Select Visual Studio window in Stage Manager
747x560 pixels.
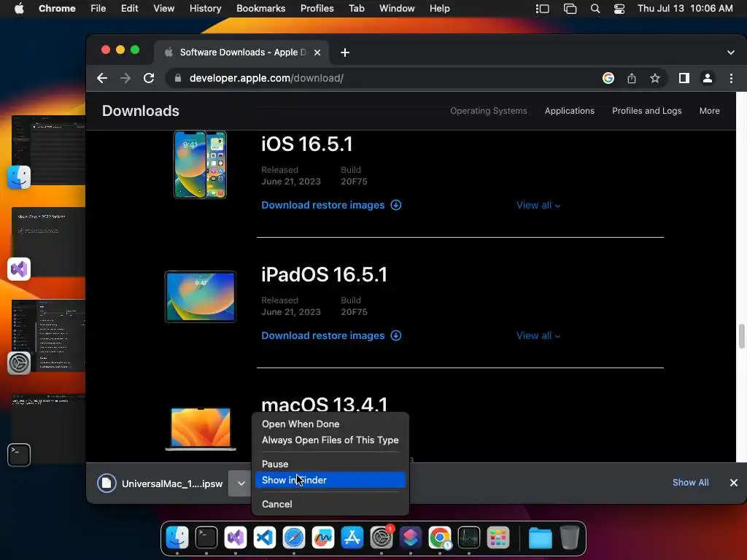click(48, 242)
